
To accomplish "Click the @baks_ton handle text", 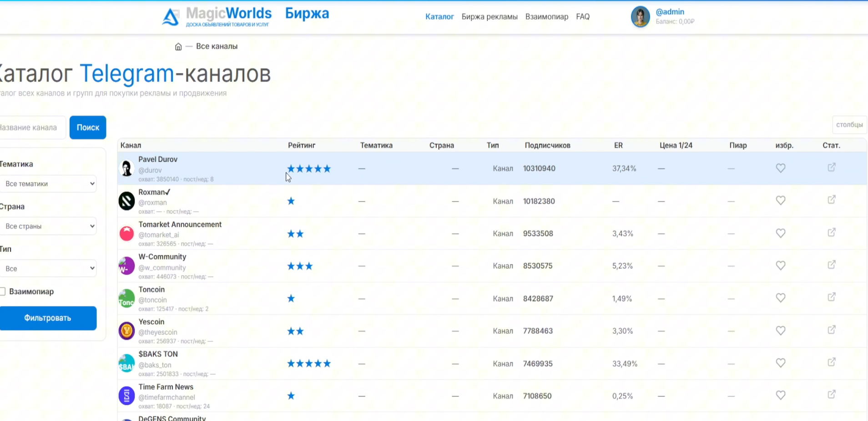I will 155,365.
